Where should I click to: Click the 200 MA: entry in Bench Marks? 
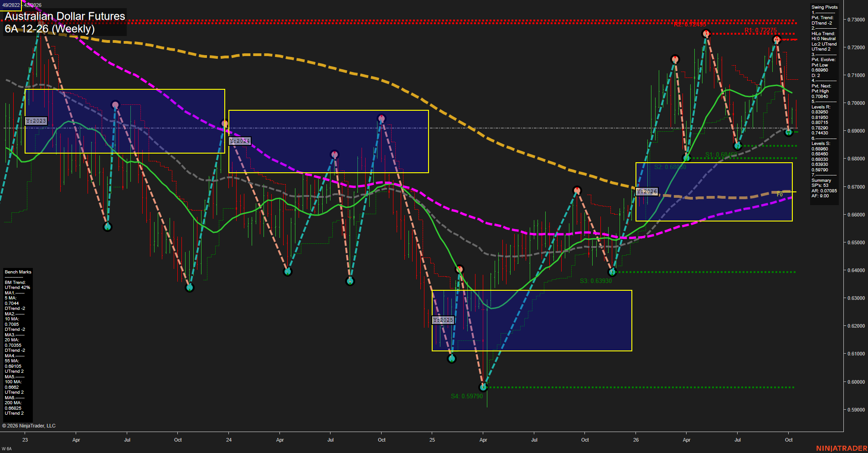pyautogui.click(x=13, y=403)
